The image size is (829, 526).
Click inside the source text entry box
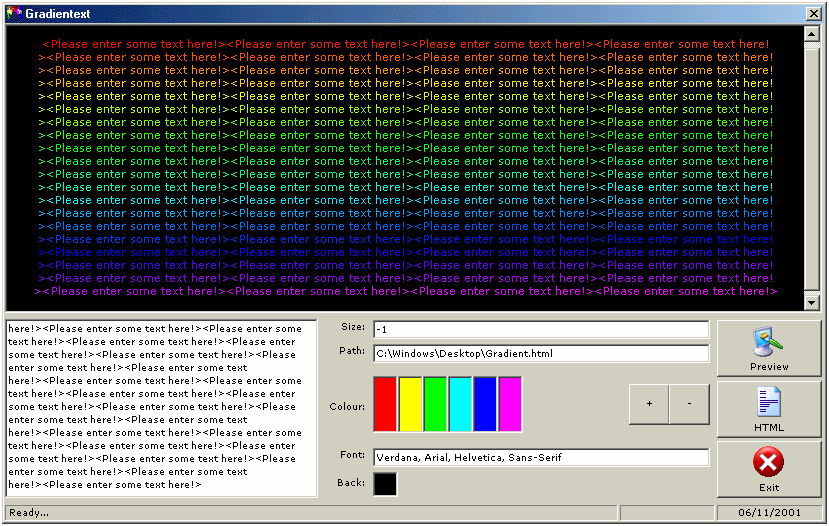(160, 408)
